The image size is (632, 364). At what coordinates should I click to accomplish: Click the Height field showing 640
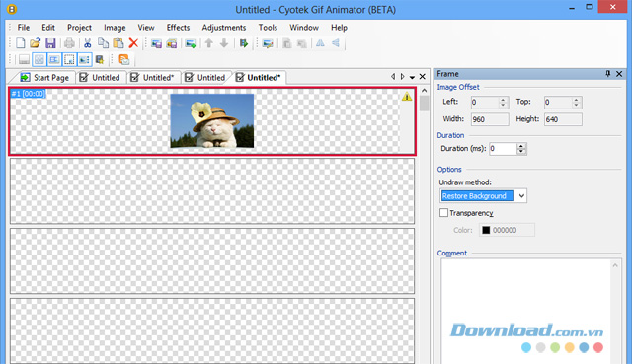coord(563,119)
